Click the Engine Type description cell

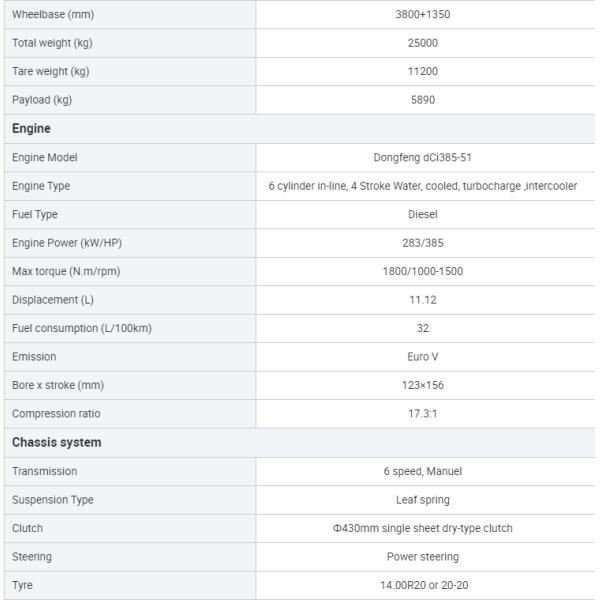point(423,186)
